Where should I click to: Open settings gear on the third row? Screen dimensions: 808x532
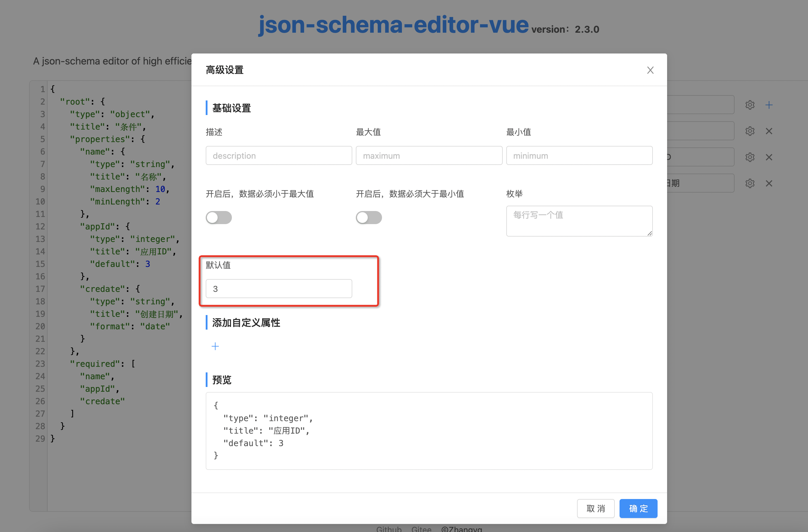pos(750,157)
